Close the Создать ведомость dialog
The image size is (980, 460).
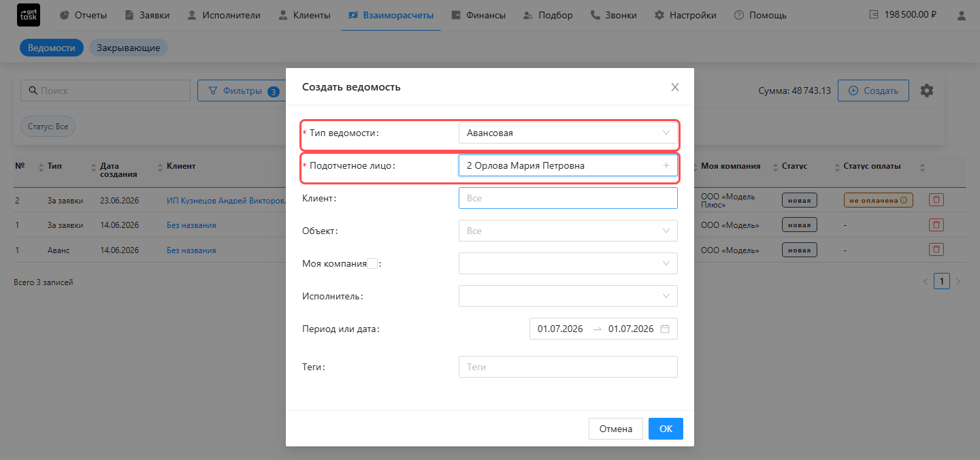point(675,87)
